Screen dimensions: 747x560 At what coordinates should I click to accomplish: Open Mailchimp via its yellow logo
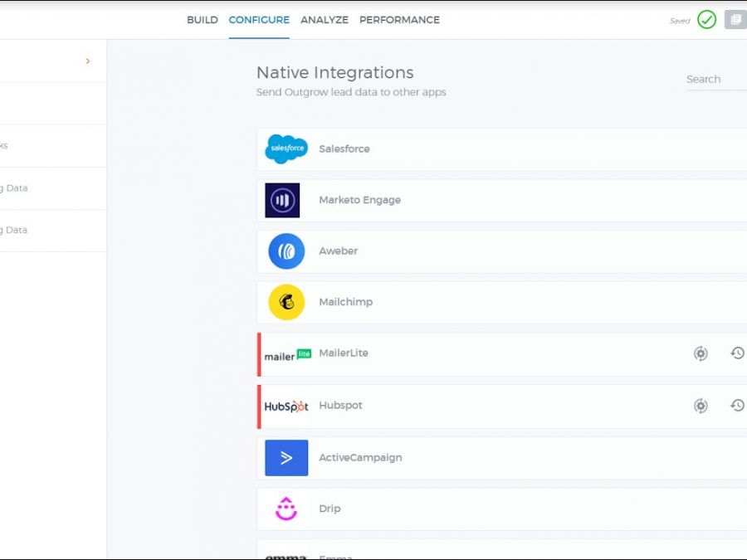tap(286, 302)
